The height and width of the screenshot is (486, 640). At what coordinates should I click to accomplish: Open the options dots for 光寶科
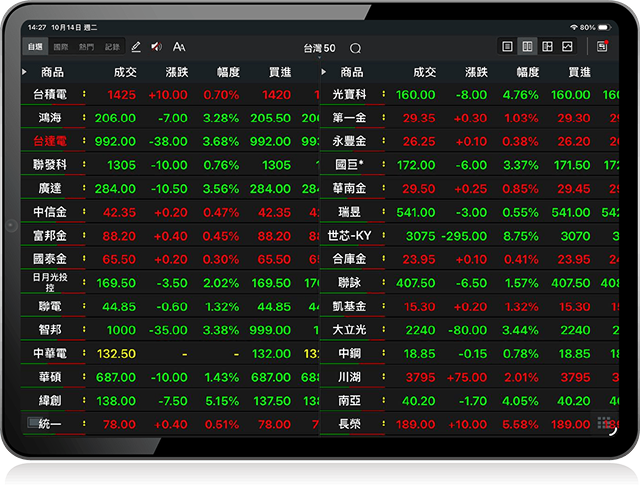click(x=384, y=94)
